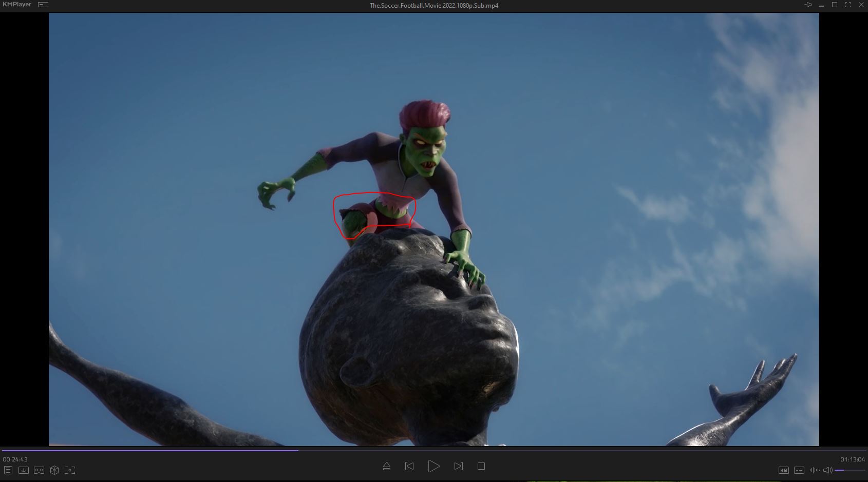
Task: Toggle HW hardware acceleration
Action: coord(784,470)
